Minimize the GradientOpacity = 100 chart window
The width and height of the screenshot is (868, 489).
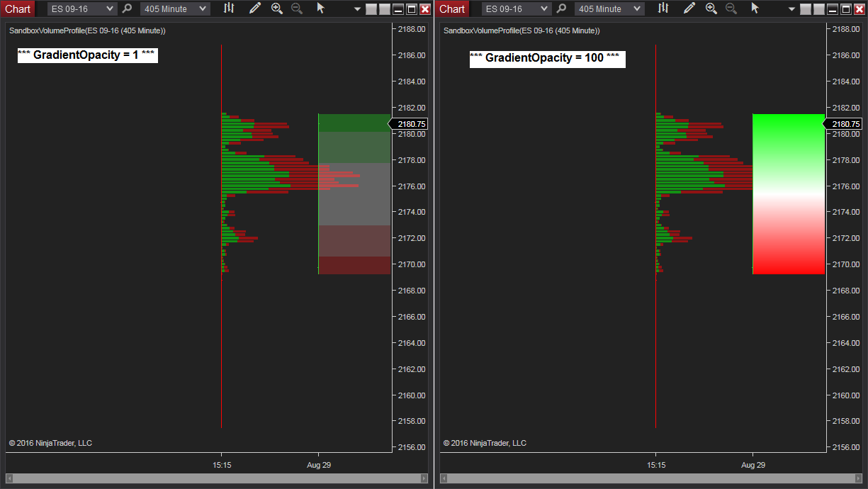[x=833, y=9]
